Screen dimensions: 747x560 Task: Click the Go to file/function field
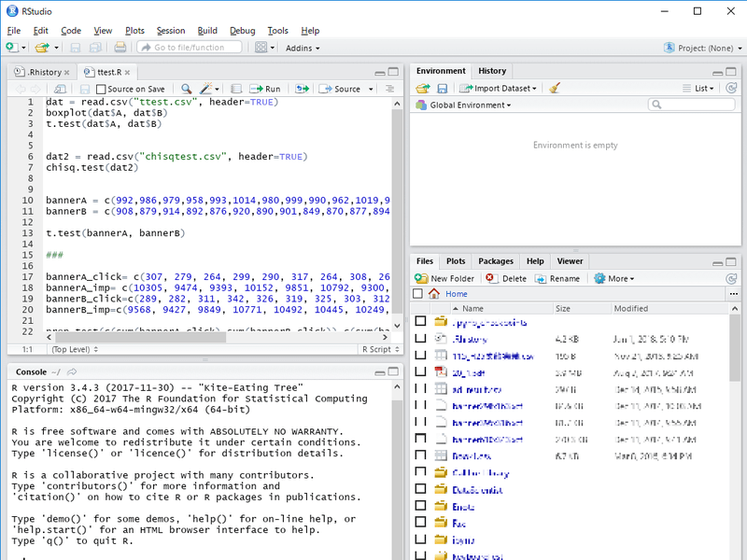(190, 48)
